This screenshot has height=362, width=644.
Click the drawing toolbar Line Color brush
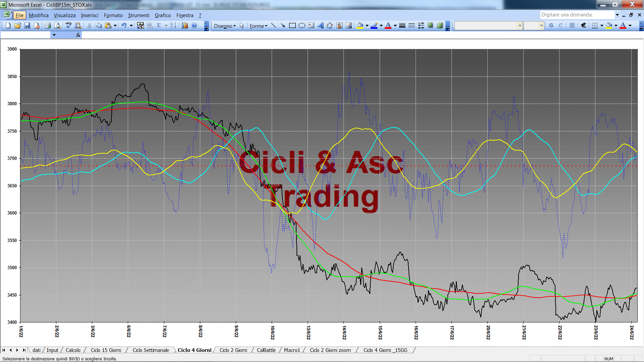click(374, 26)
